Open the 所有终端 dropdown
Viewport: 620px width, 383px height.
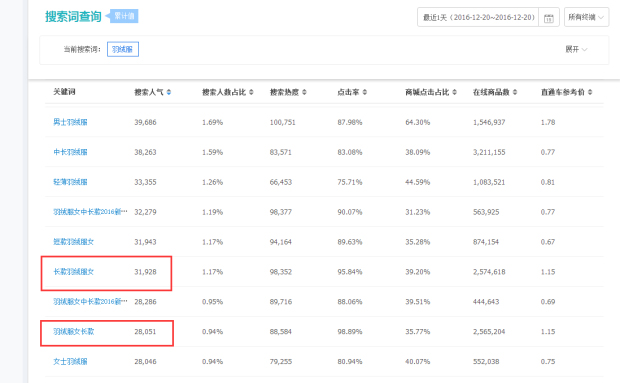point(586,17)
